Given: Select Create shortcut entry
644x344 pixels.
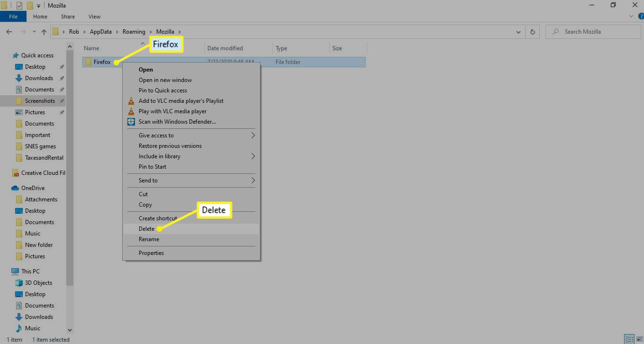Looking at the screenshot, I should pyautogui.click(x=191, y=218).
